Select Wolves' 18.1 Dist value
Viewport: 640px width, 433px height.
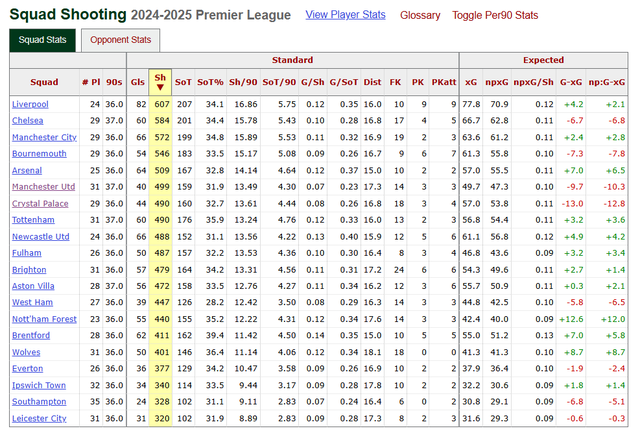point(372,352)
